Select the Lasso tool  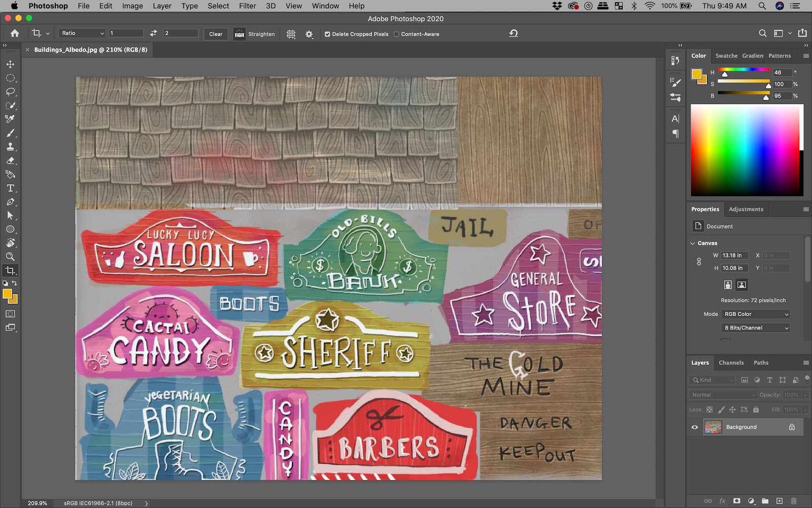pyautogui.click(x=10, y=92)
